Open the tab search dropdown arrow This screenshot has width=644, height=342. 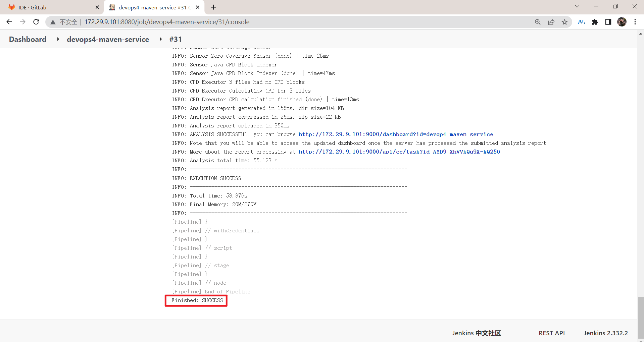click(577, 6)
